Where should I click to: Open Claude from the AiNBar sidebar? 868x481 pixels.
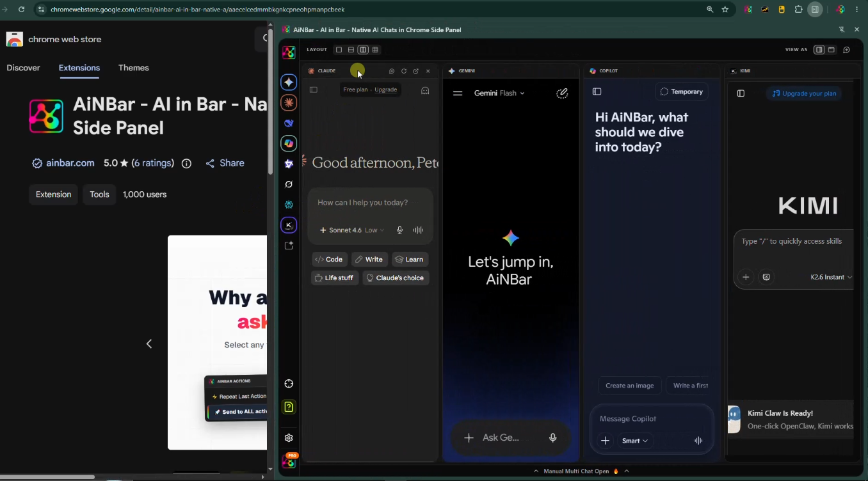(289, 102)
